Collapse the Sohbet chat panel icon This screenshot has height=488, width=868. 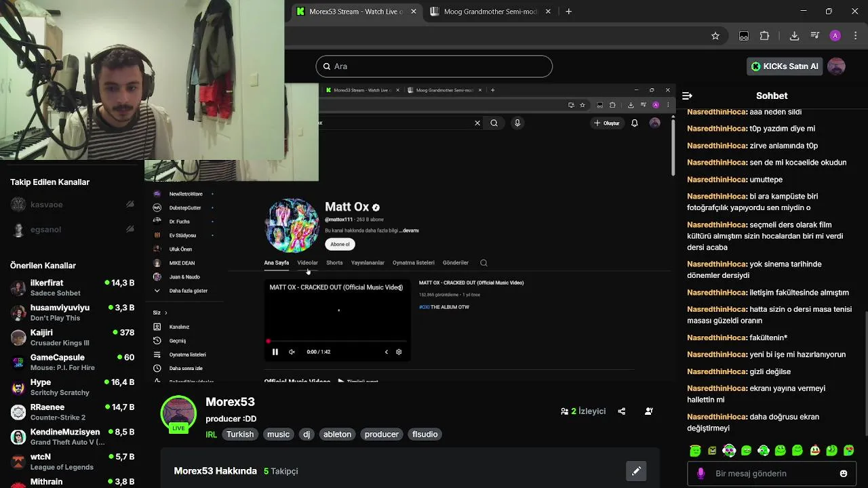(x=687, y=96)
